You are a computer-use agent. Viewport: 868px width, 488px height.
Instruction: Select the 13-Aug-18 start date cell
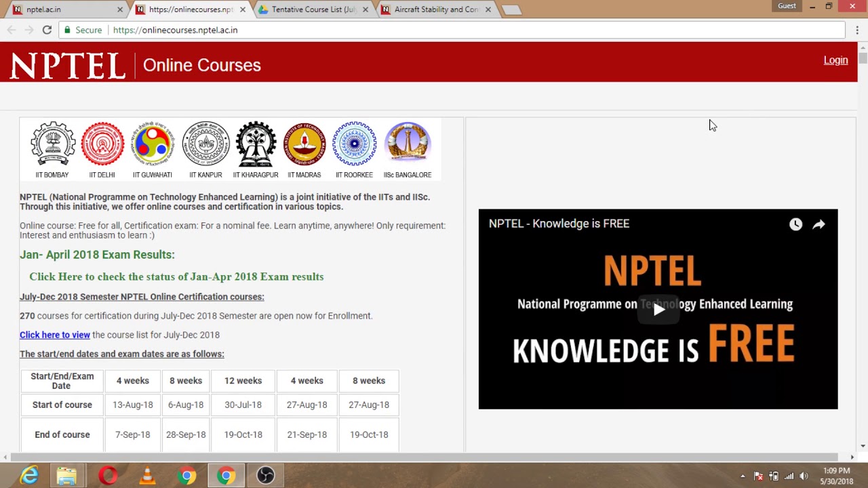pos(133,405)
